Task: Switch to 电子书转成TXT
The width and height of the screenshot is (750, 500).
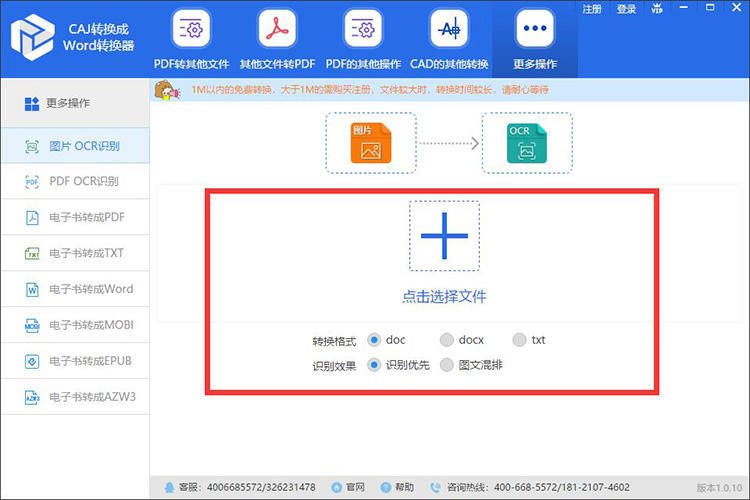Action: [x=76, y=254]
